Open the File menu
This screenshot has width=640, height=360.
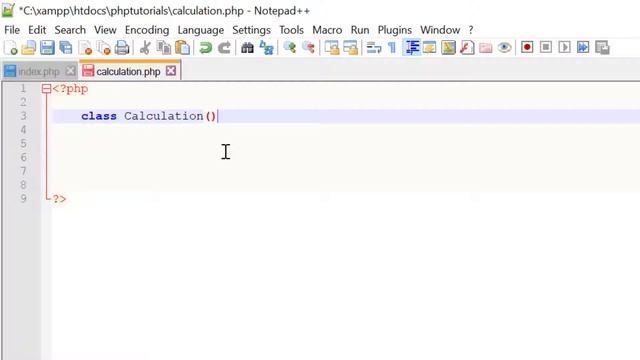click(x=12, y=30)
